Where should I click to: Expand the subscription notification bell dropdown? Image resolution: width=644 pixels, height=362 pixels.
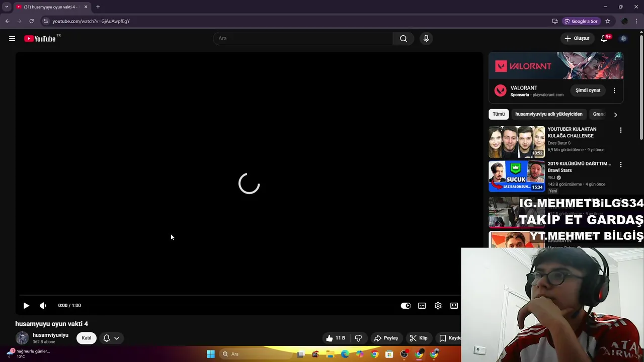click(x=111, y=338)
